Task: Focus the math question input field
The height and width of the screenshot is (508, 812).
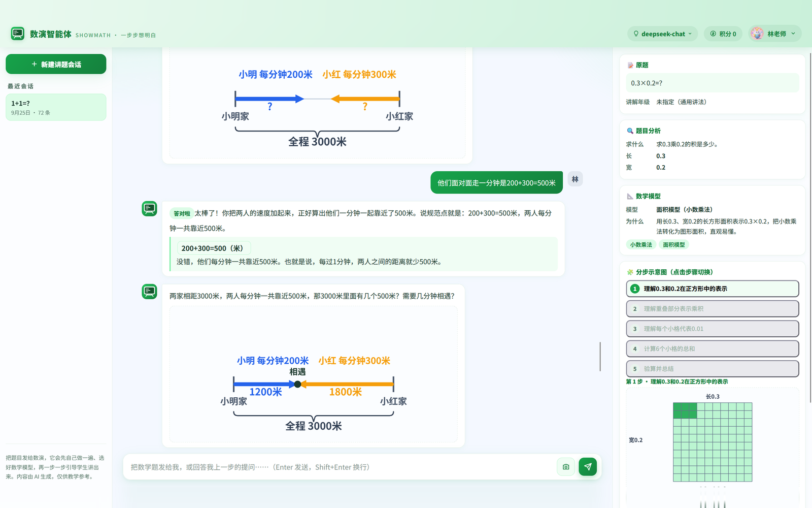Action: click(x=340, y=467)
